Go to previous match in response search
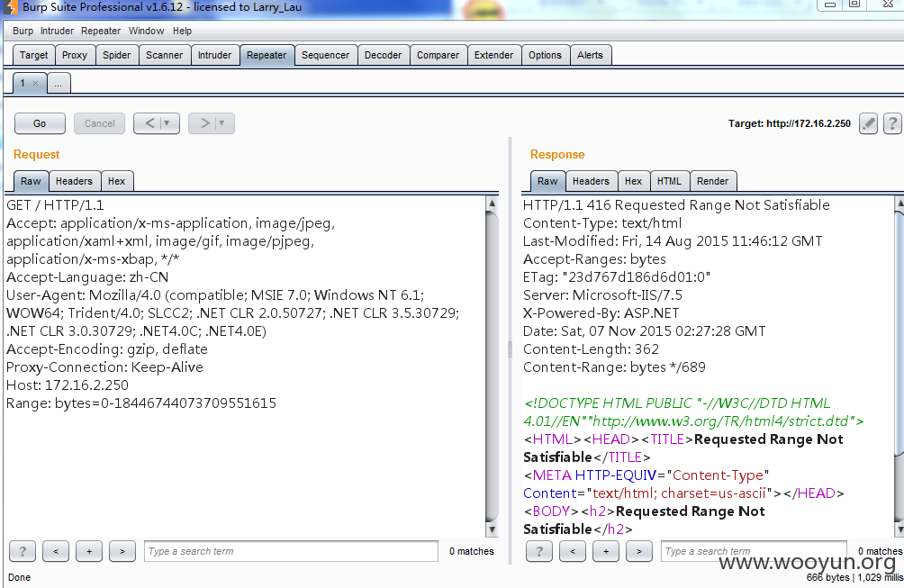 click(x=573, y=551)
